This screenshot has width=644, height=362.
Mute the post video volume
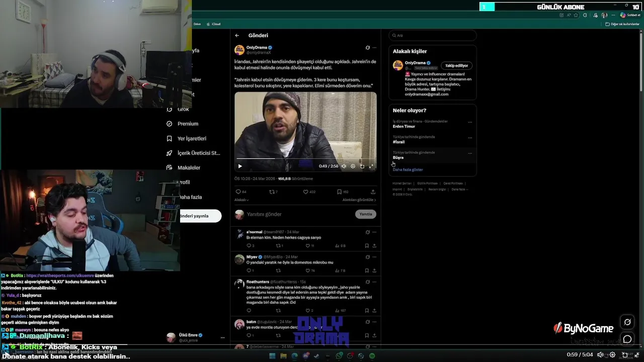344,166
